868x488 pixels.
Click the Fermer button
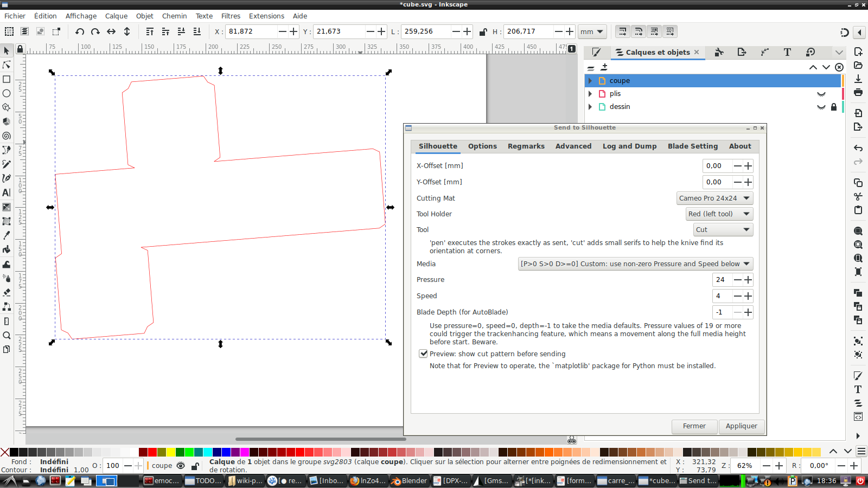[694, 426]
